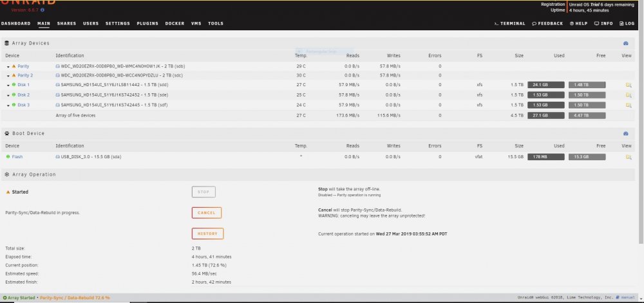The width and height of the screenshot is (644, 303).
Task: Open Disk 3 settings link
Action: (23, 105)
